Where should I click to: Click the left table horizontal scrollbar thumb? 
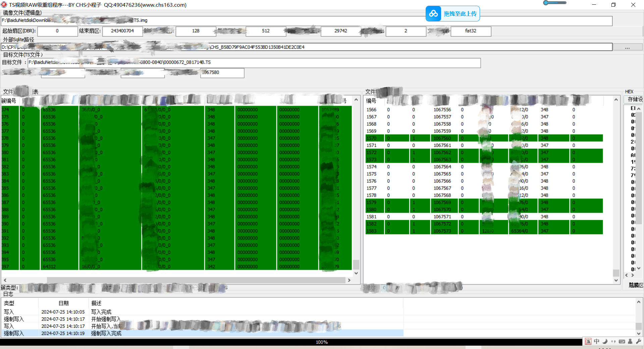(x=196, y=280)
